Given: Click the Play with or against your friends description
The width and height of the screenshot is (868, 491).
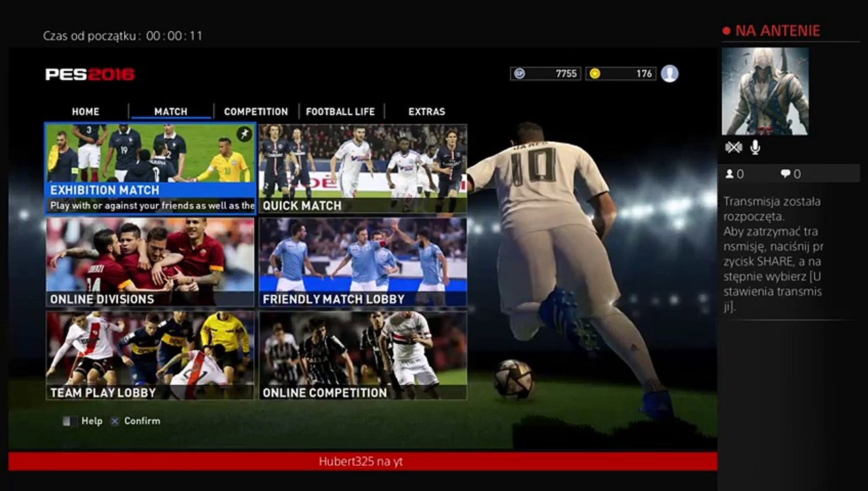Looking at the screenshot, I should [152, 205].
